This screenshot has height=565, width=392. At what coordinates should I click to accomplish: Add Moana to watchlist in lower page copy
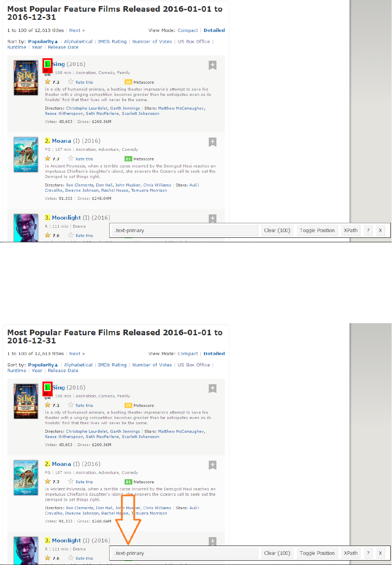pyautogui.click(x=212, y=465)
